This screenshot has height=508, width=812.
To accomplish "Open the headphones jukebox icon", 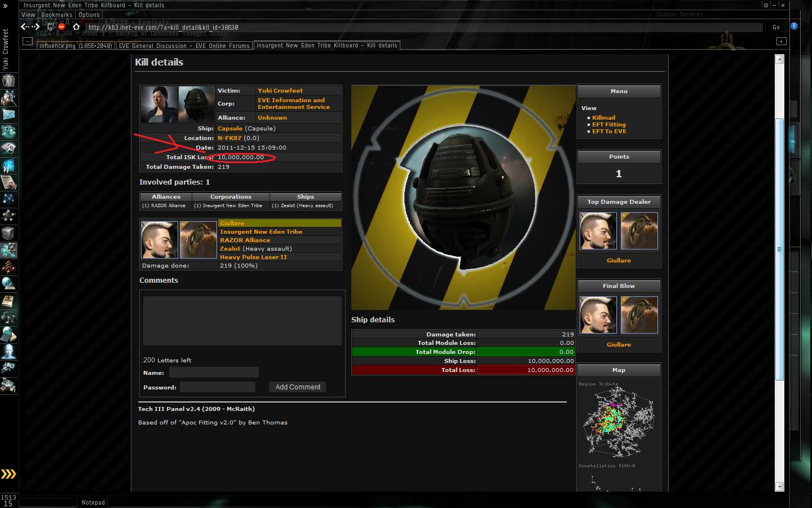I will point(8,317).
